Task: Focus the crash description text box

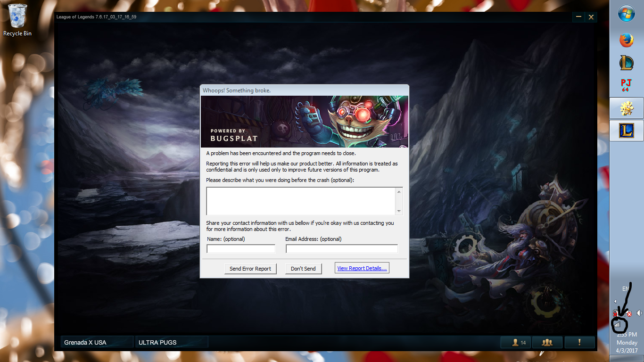Action: click(x=301, y=201)
